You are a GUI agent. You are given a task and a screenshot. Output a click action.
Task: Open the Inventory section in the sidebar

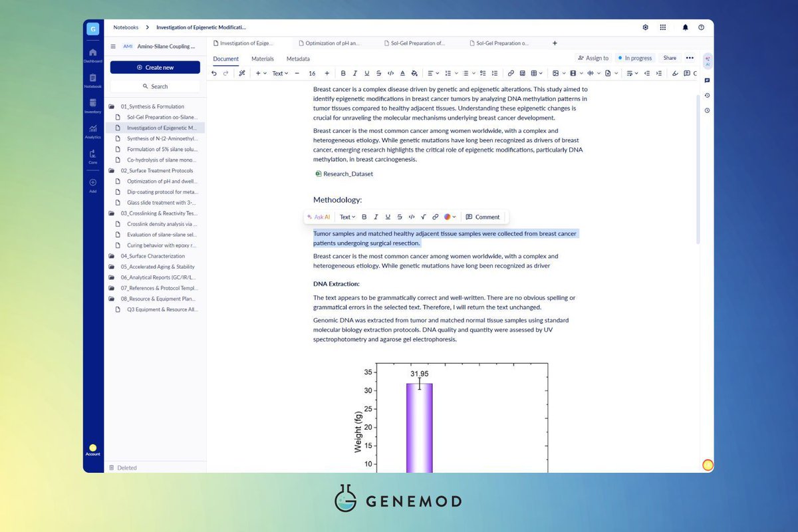point(93,106)
